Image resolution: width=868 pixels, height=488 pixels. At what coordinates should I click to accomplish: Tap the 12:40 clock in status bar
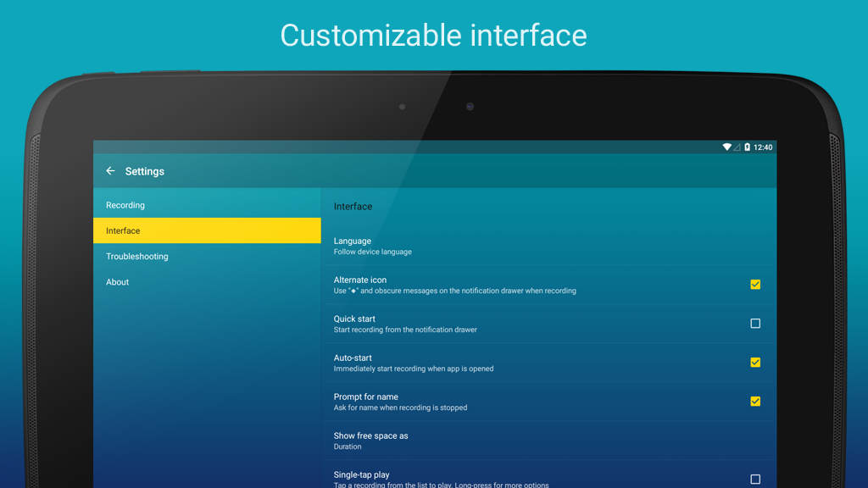click(763, 147)
